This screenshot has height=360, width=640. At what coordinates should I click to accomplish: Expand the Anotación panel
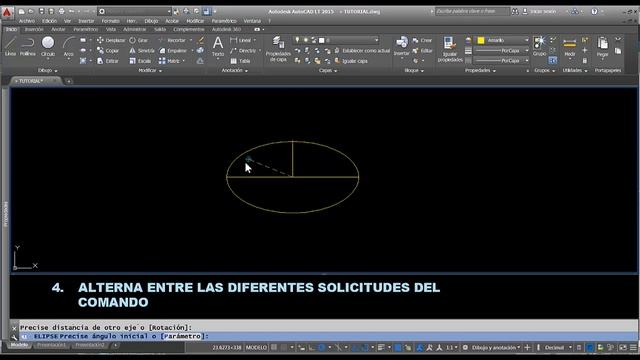pyautogui.click(x=234, y=71)
